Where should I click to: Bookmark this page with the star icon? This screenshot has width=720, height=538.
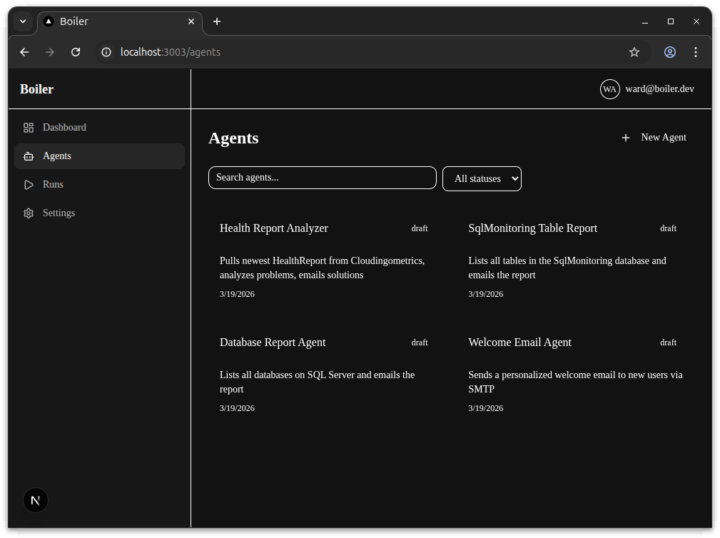(x=634, y=52)
